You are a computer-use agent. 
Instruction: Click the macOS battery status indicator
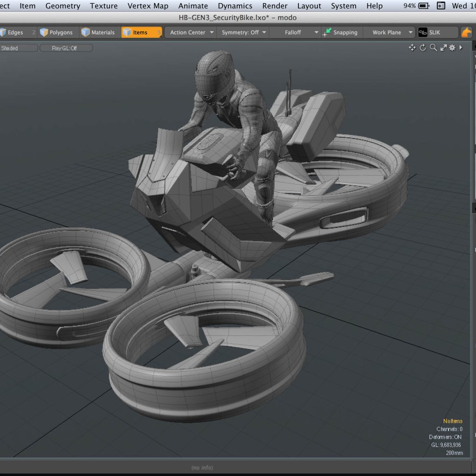(422, 6)
